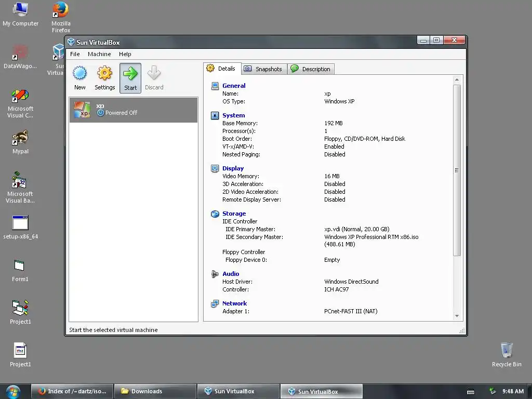Click the System section chip icon
Image resolution: width=532 pixels, height=399 pixels.
[215, 116]
